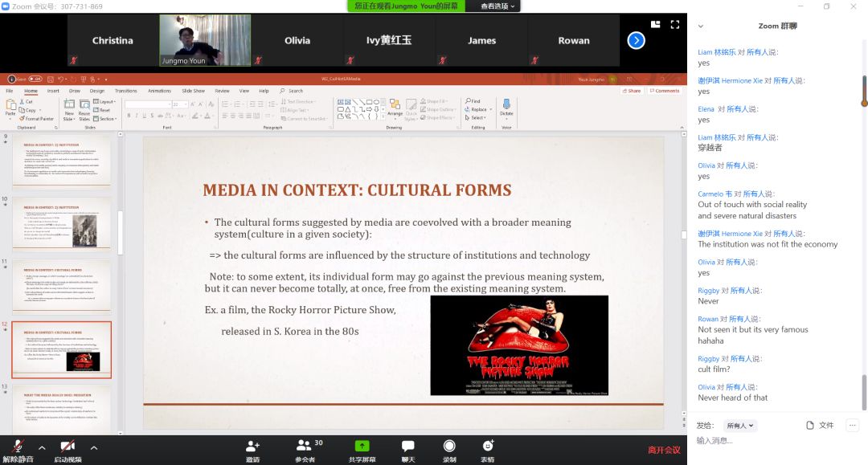The height and width of the screenshot is (465, 868).
Task: Open more chat options (…) menu
Action: pyautogui.click(x=853, y=425)
